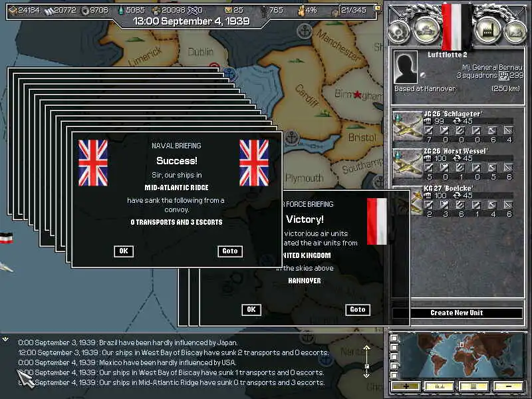Image resolution: width=532 pixels, height=399 pixels.
Task: Click the supplies icon beside 20098
Action: click(x=156, y=11)
